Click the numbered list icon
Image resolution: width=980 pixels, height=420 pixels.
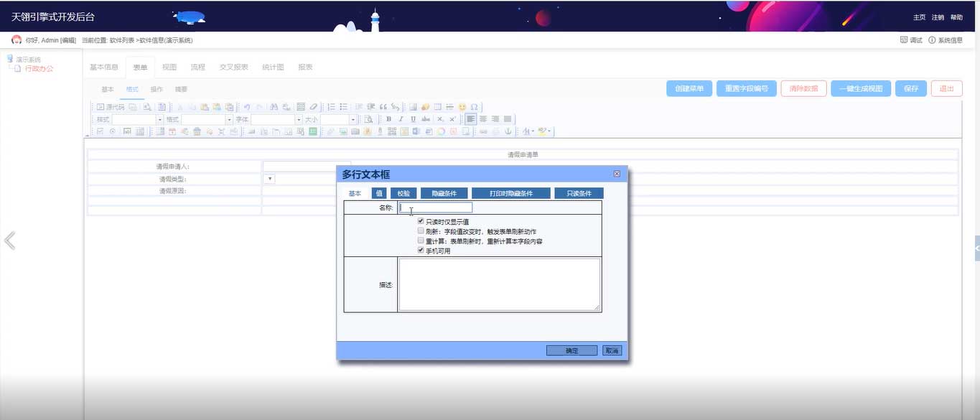click(x=331, y=107)
